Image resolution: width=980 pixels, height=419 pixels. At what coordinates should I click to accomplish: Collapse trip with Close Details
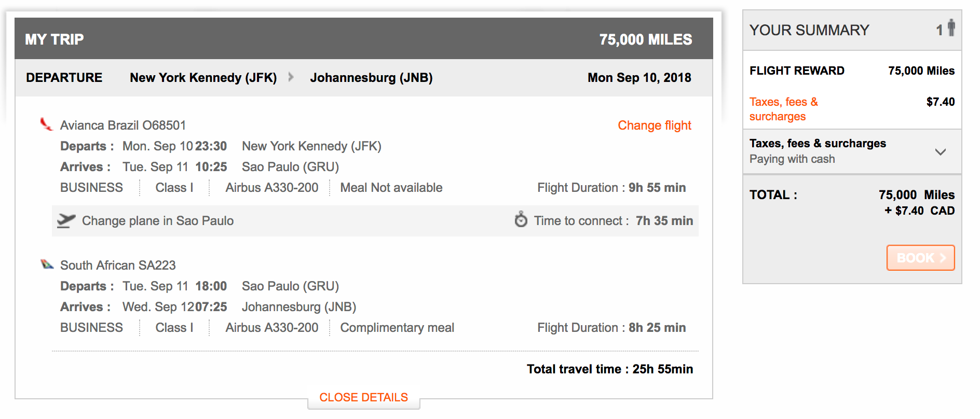(x=363, y=398)
